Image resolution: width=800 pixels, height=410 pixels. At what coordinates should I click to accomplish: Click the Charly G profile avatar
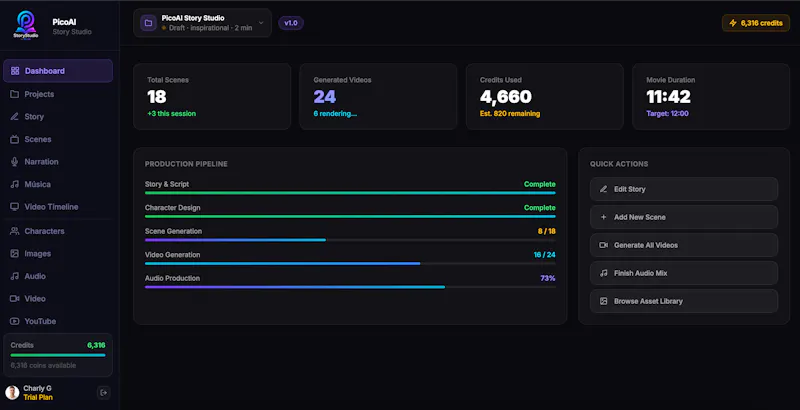[12, 393]
